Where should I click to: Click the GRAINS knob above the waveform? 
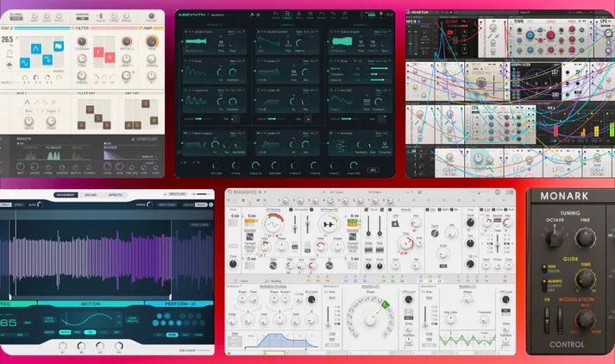tap(149, 204)
